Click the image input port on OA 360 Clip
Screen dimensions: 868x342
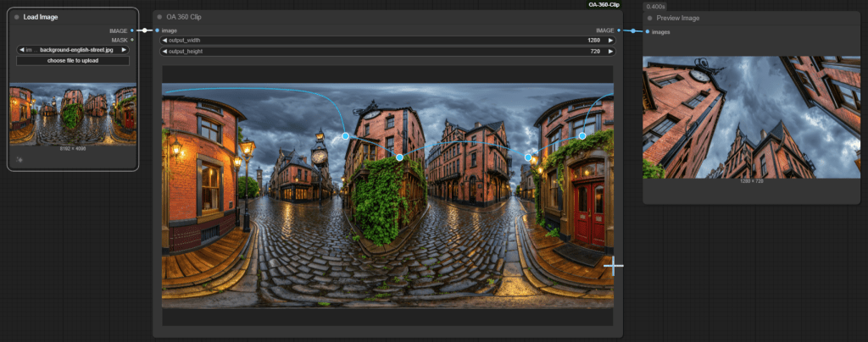coord(157,30)
